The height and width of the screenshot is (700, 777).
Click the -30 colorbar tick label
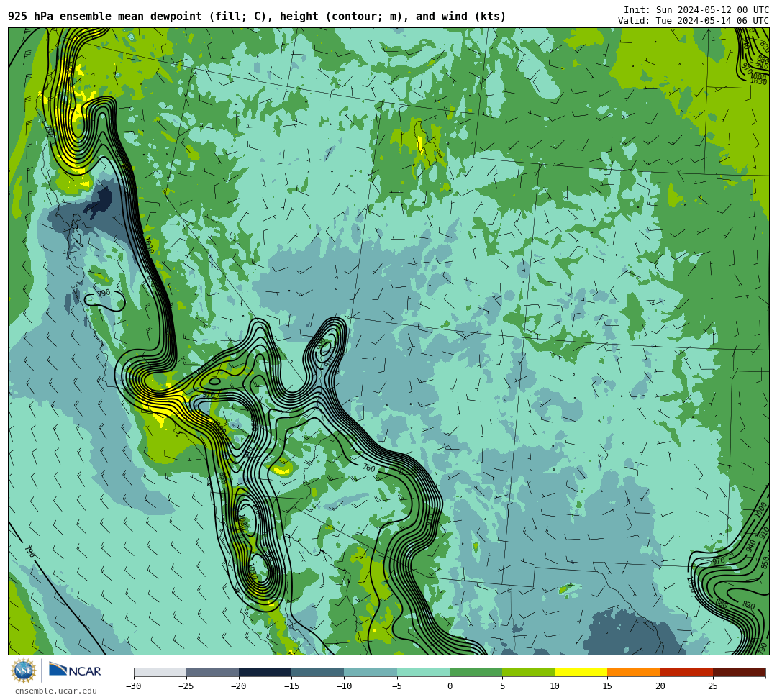(134, 686)
